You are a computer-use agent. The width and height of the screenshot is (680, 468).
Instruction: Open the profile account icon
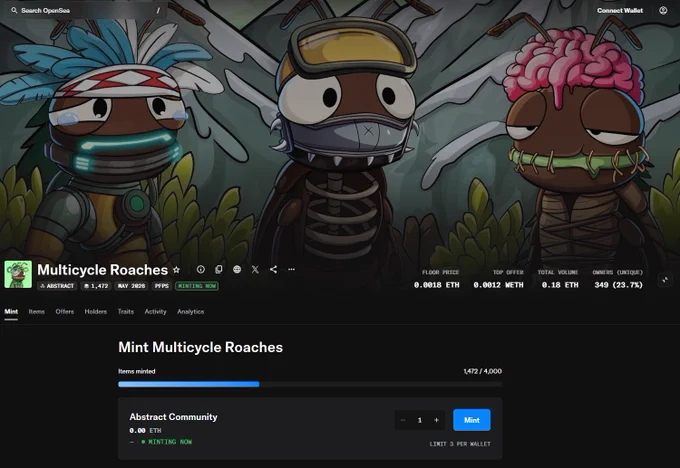663,10
